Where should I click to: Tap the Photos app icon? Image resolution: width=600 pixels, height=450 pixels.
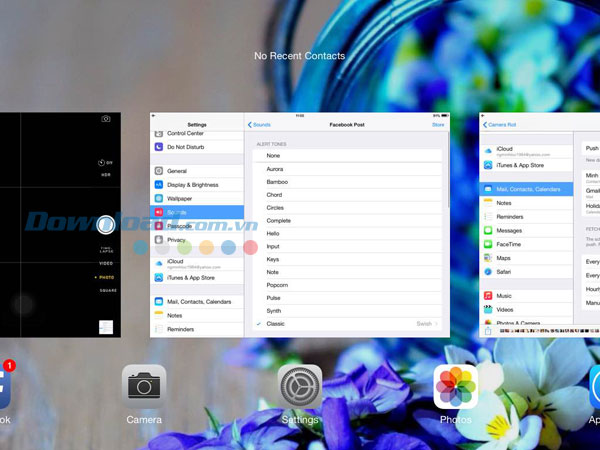coord(455,386)
